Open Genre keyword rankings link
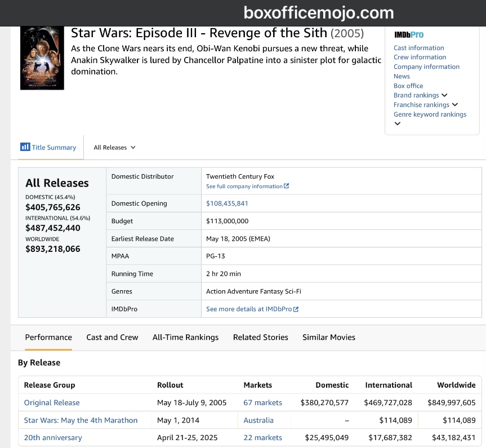The width and height of the screenshot is (486, 448). tap(430, 114)
